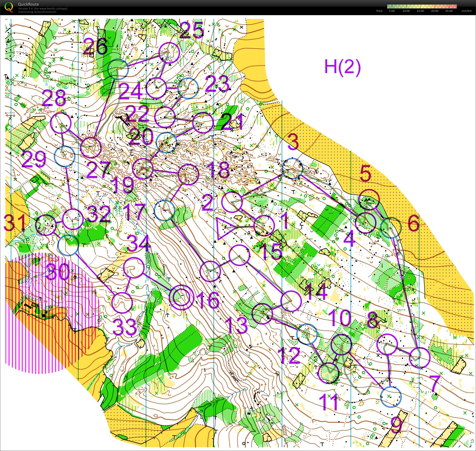Click the pace color gradient bar

pos(422,6)
